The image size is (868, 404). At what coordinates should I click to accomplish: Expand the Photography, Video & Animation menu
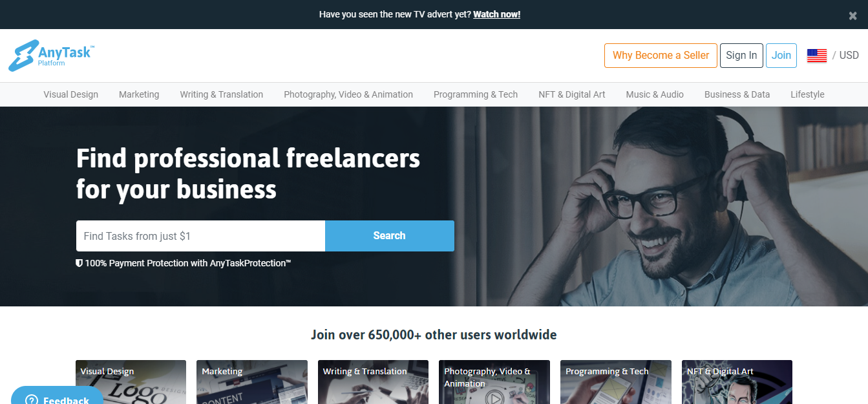pyautogui.click(x=348, y=94)
